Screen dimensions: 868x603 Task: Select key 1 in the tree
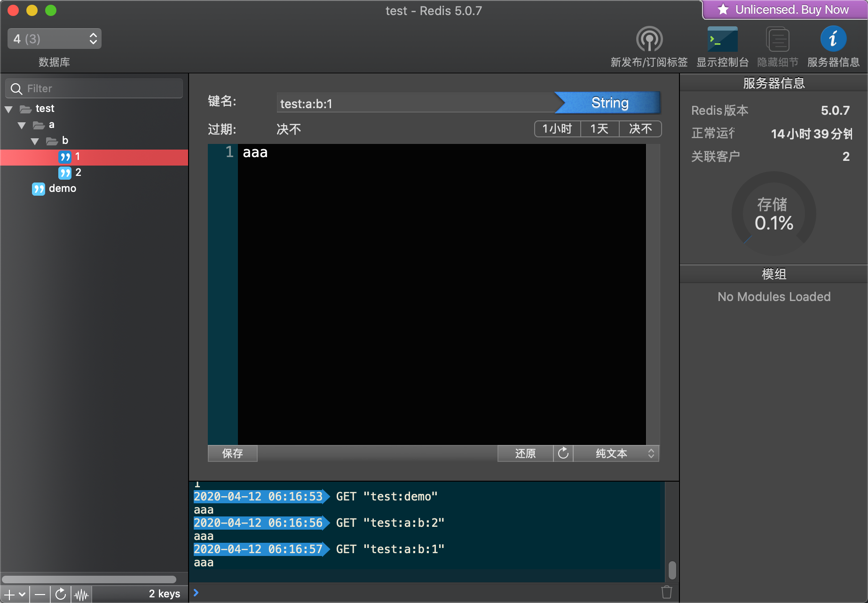tap(94, 157)
